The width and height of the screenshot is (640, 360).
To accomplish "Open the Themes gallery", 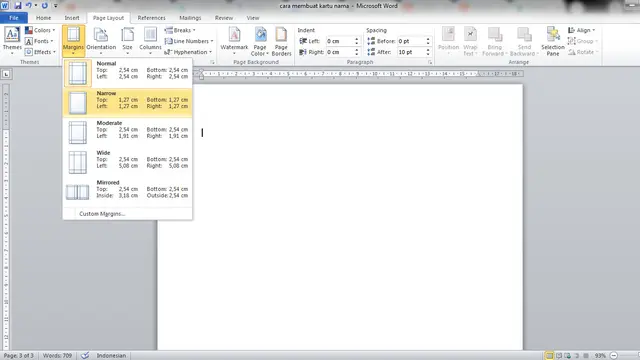I will (12, 41).
